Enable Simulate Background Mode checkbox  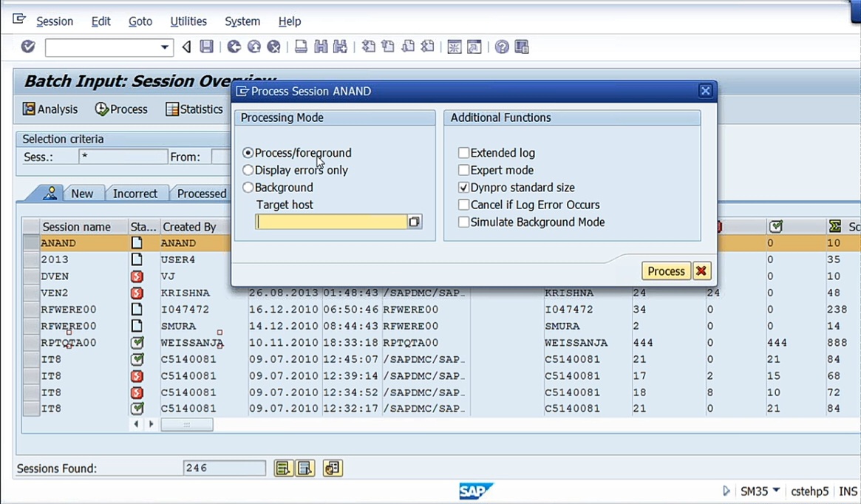pos(464,222)
